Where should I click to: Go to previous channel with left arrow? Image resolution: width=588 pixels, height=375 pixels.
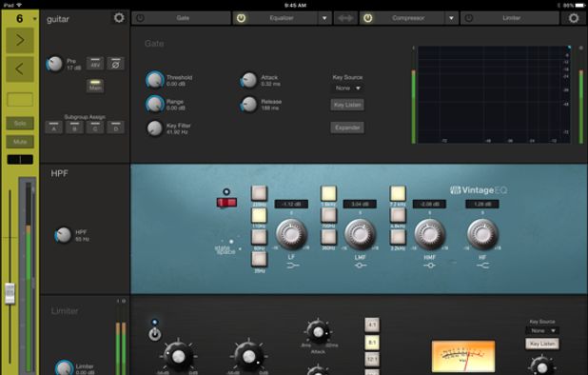tap(20, 69)
